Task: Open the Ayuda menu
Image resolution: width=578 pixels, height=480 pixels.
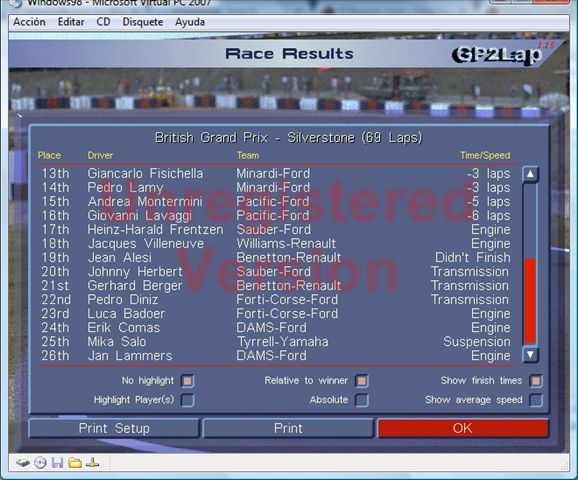Action: point(190,22)
